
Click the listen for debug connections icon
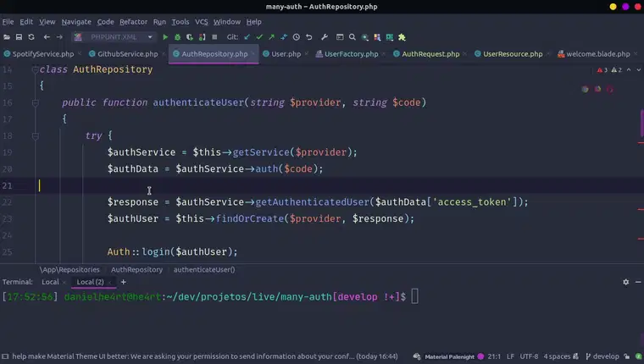[202, 37]
